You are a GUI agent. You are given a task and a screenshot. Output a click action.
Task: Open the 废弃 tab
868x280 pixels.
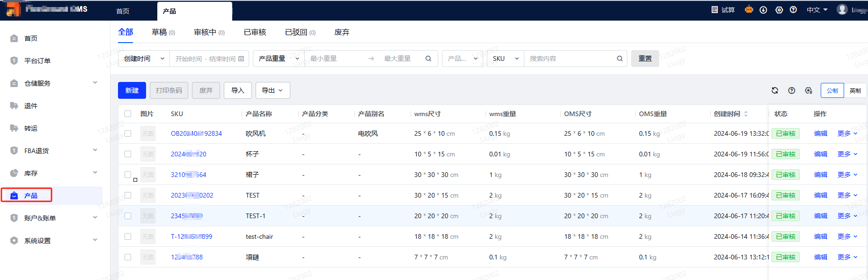coord(342,32)
